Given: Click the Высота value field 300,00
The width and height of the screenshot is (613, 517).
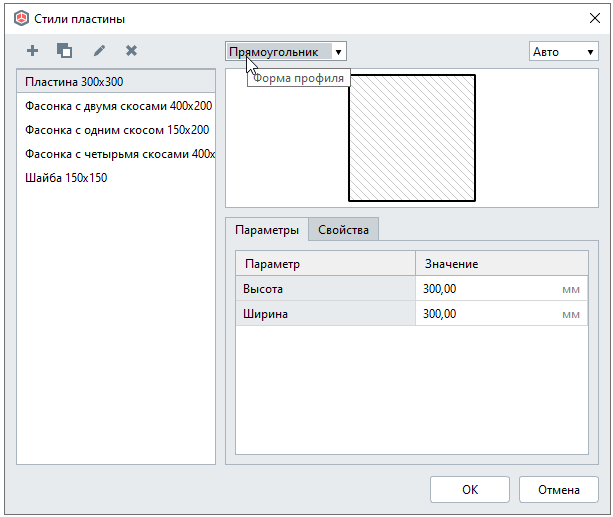Looking at the screenshot, I should click(488, 289).
